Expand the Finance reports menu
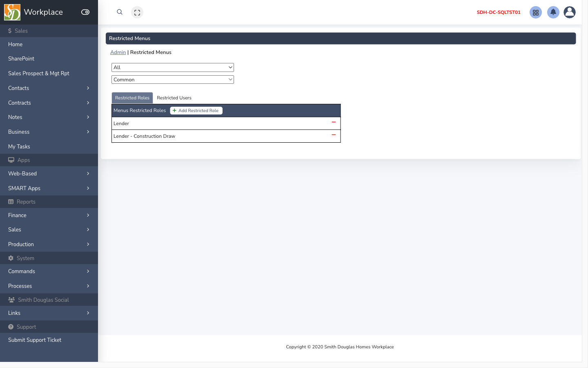The height and width of the screenshot is (368, 588). (49, 215)
